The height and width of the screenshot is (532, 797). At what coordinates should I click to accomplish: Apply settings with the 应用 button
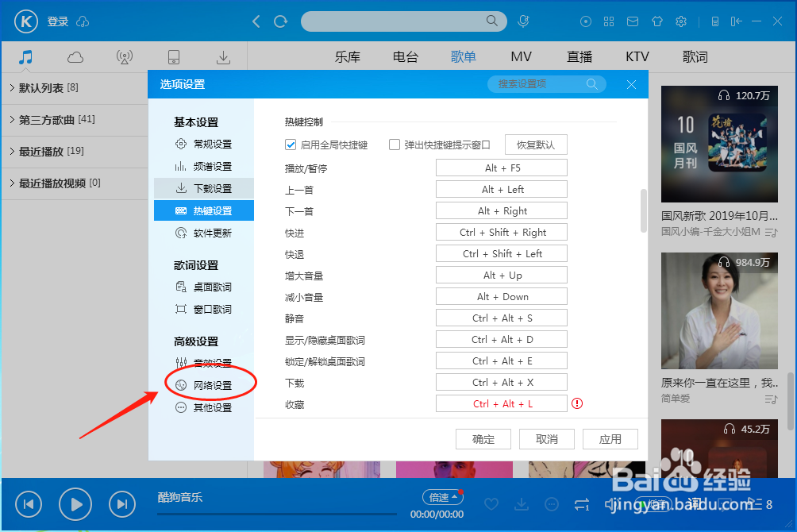tap(610, 438)
